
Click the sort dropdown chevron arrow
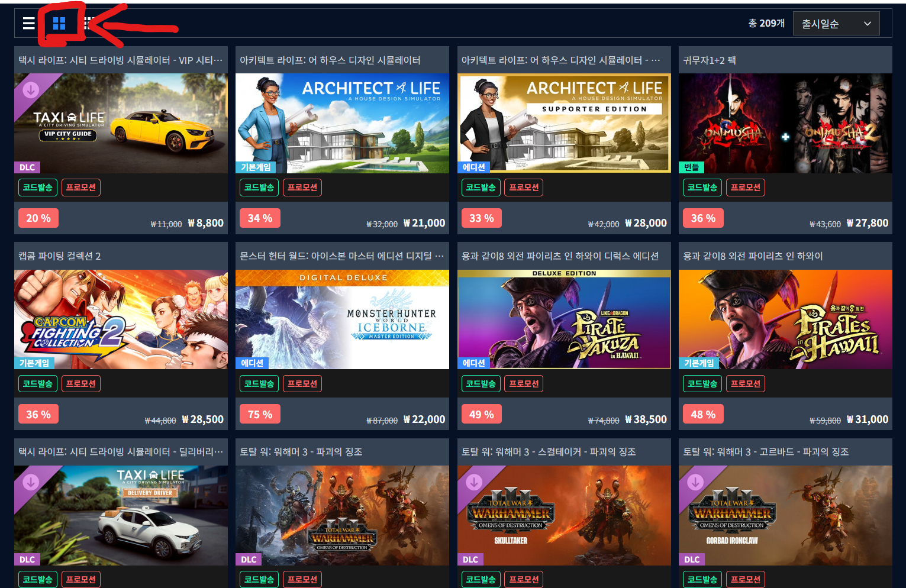click(868, 24)
